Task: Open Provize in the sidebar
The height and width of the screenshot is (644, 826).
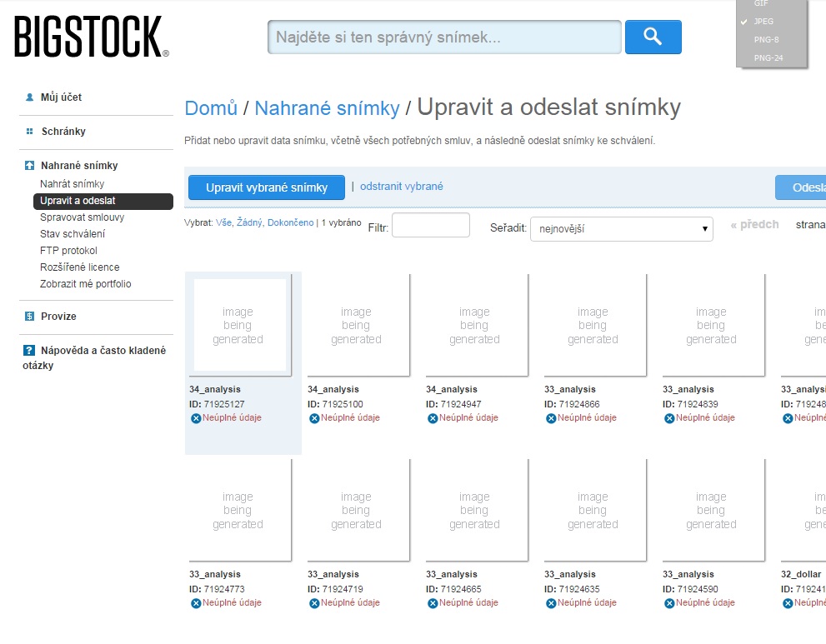Action: pyautogui.click(x=58, y=316)
